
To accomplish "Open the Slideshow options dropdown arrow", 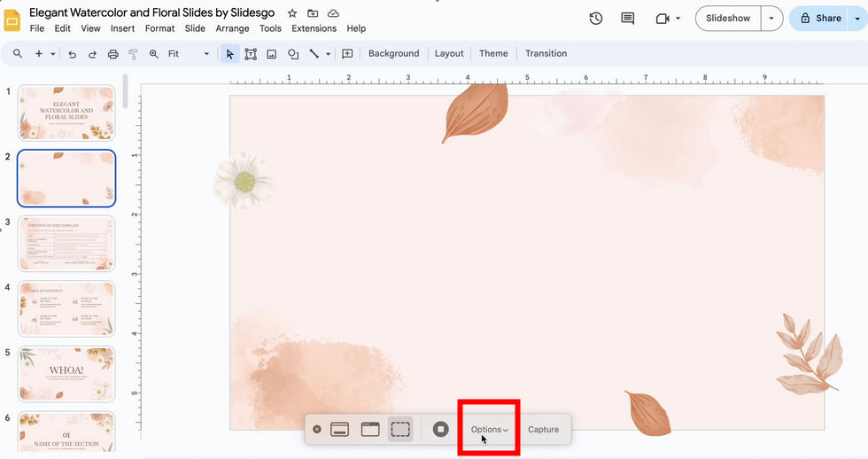I will click(771, 19).
